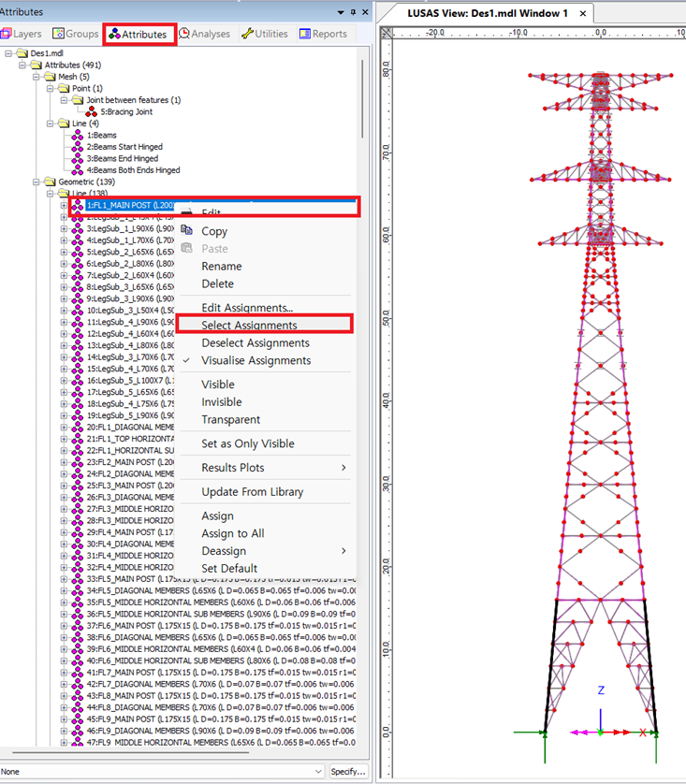686x784 pixels.
Task: Select 37:FL6_MAIN POST in the tree
Action: [x=140, y=626]
